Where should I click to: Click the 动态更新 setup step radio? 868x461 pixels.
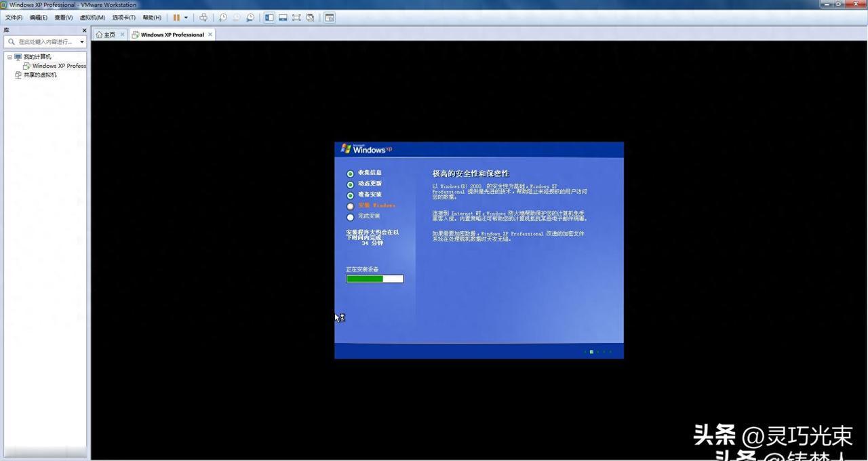[x=351, y=184]
